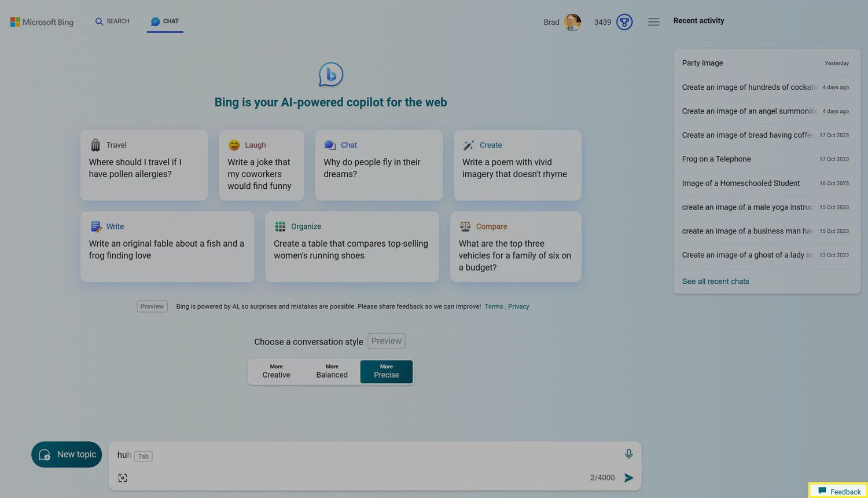This screenshot has width=868, height=498.
Task: Click Brad's profile avatar picture
Action: [572, 22]
